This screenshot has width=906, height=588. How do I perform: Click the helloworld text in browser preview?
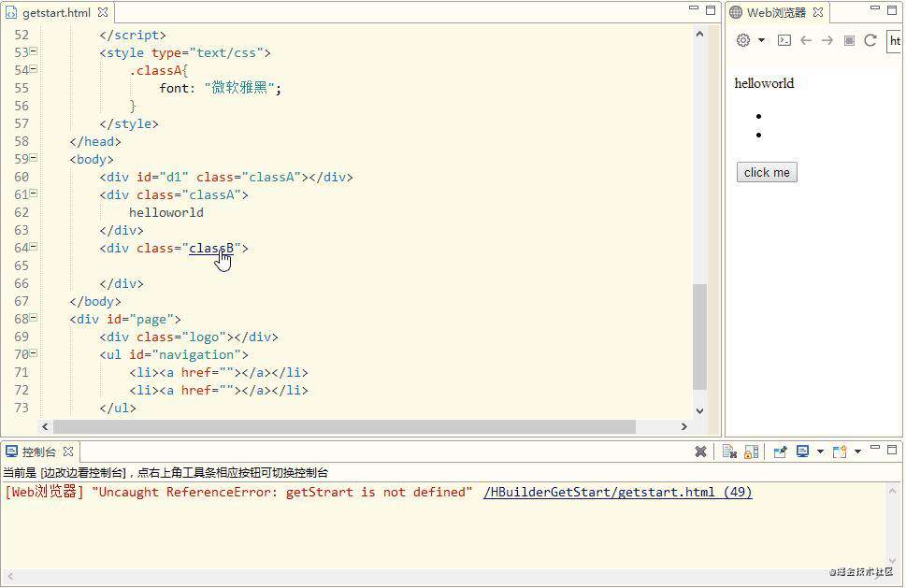764,83
